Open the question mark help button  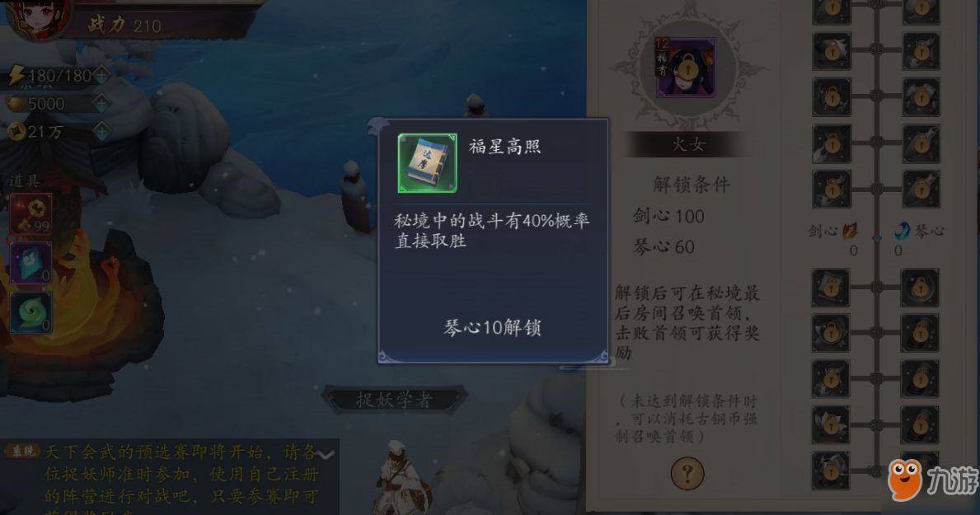click(687, 473)
